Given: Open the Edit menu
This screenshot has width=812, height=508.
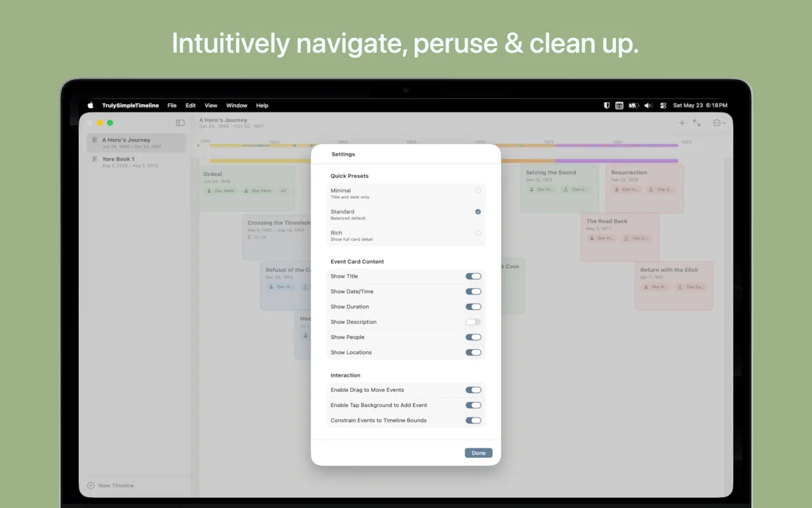Looking at the screenshot, I should [x=190, y=105].
